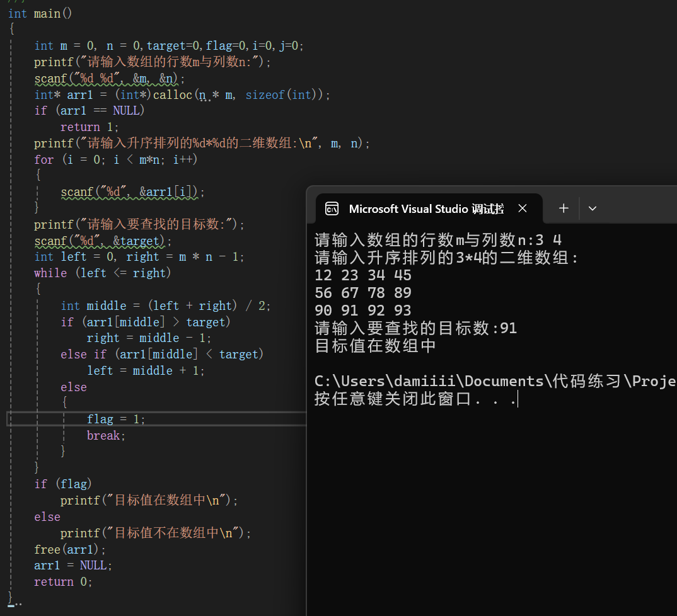Click the free(arr1) statement line
Image resolution: width=677 pixels, height=616 pixels.
pos(69,549)
